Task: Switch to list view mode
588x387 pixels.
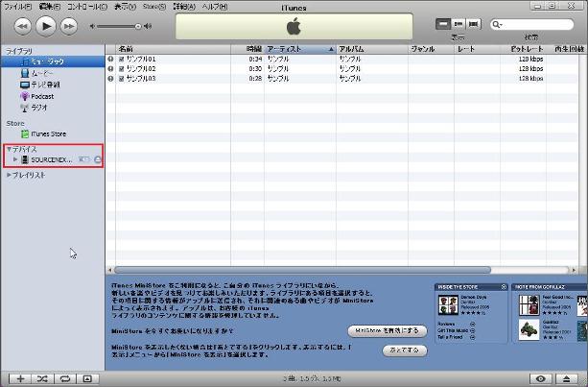Action: (x=443, y=24)
